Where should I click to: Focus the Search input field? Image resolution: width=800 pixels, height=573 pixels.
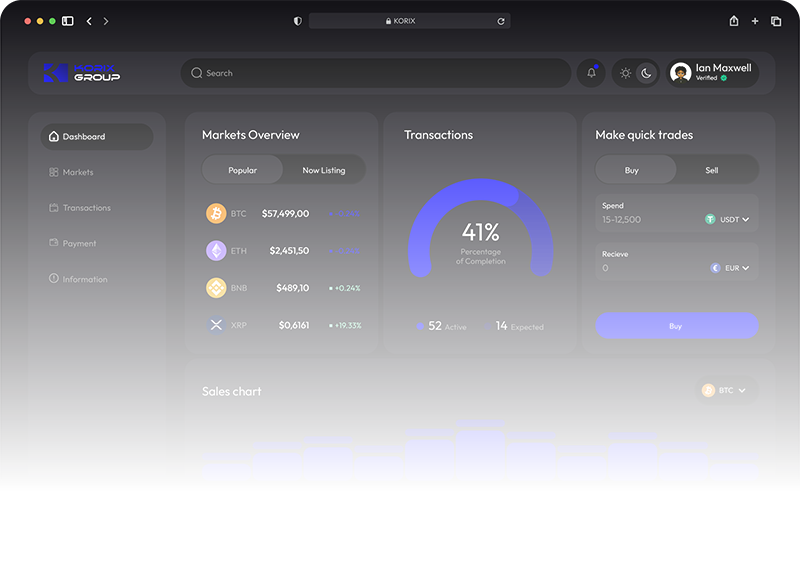coord(376,73)
